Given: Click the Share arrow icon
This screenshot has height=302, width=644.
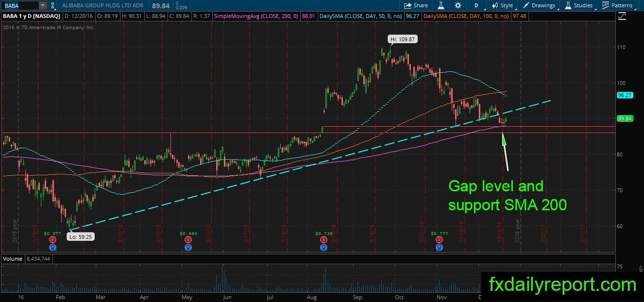Looking at the screenshot, I should 408,5.
